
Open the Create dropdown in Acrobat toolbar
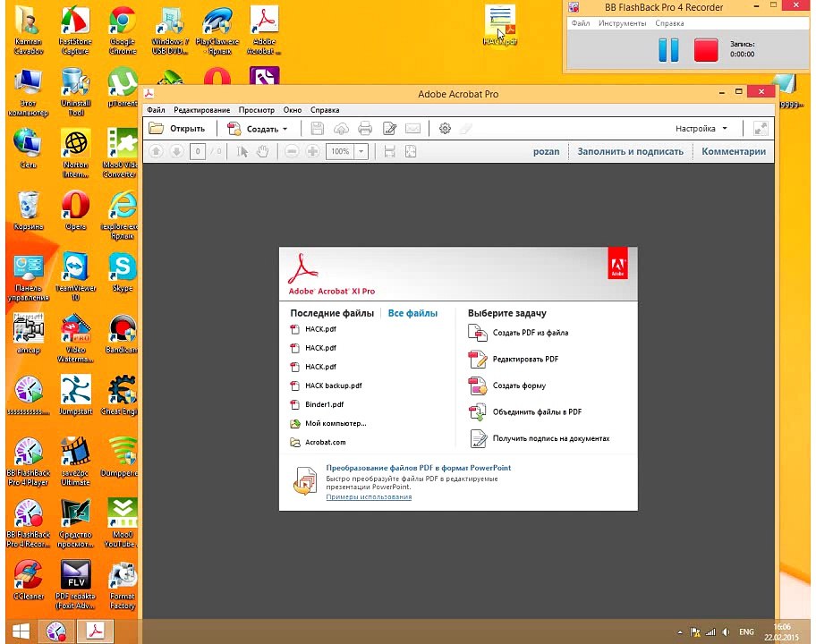click(x=257, y=129)
